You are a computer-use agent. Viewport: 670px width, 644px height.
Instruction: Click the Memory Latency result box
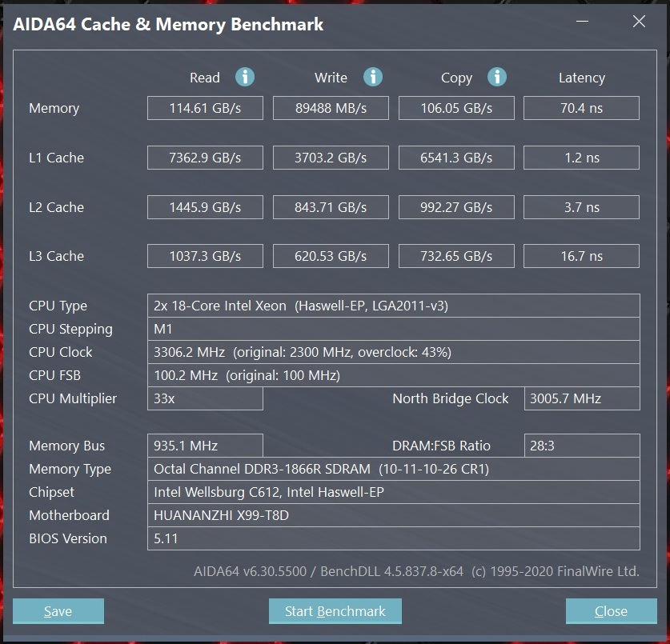point(581,108)
